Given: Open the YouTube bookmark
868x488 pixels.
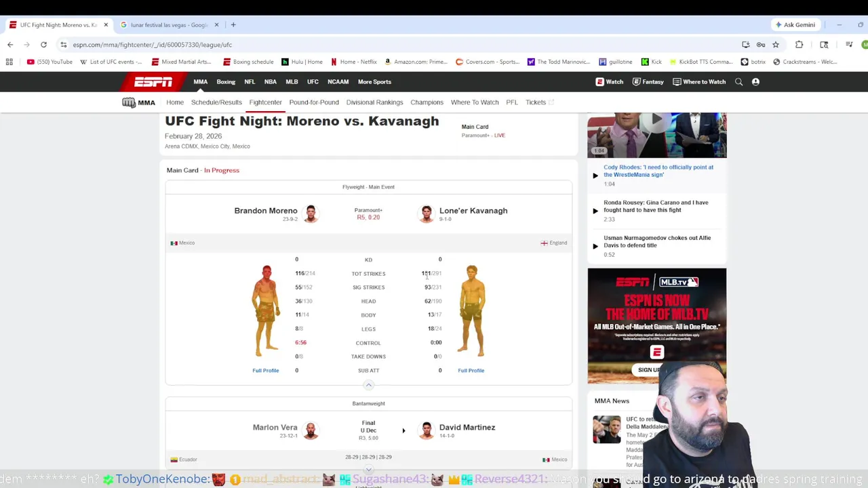Looking at the screenshot, I should (x=50, y=62).
